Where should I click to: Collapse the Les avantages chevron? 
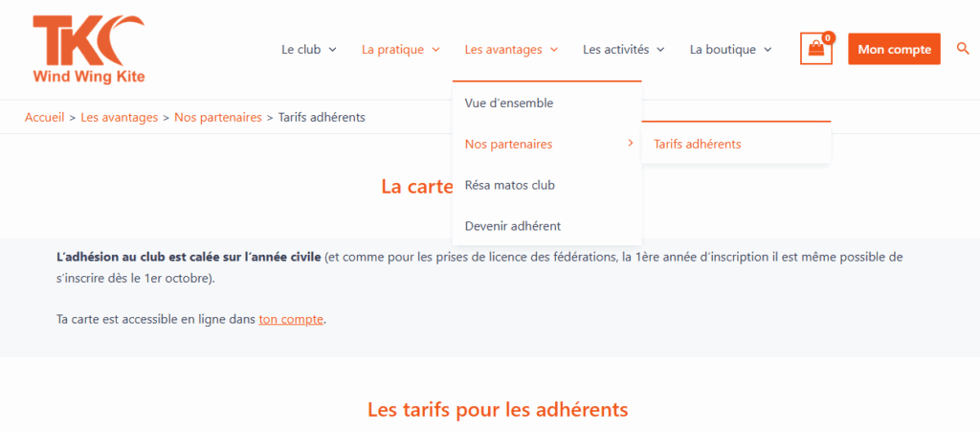(x=554, y=50)
